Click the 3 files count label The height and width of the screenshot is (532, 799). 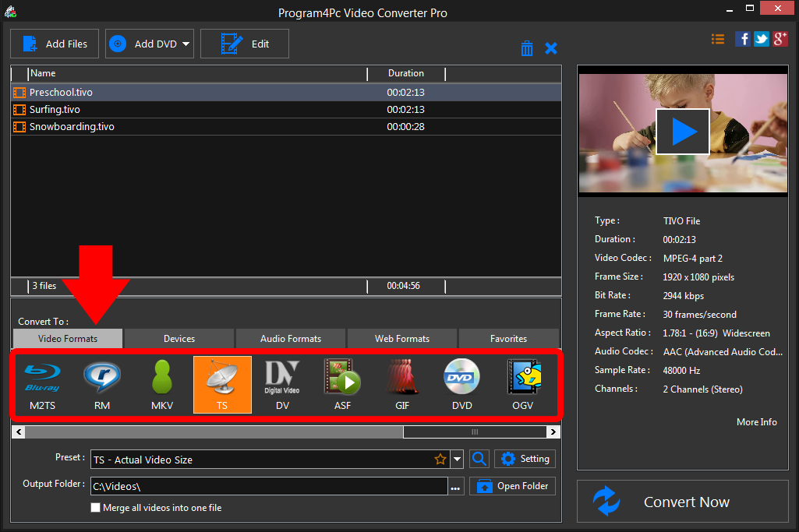point(44,286)
